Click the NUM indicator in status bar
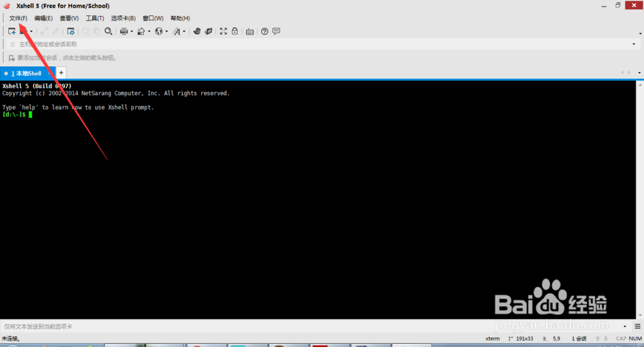This screenshot has width=644, height=347. click(635, 339)
